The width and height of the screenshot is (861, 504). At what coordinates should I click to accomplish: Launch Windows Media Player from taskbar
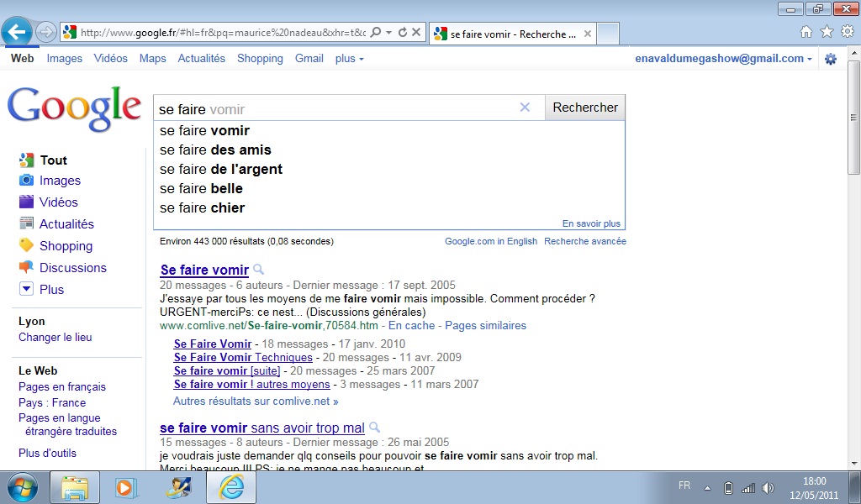[126, 487]
